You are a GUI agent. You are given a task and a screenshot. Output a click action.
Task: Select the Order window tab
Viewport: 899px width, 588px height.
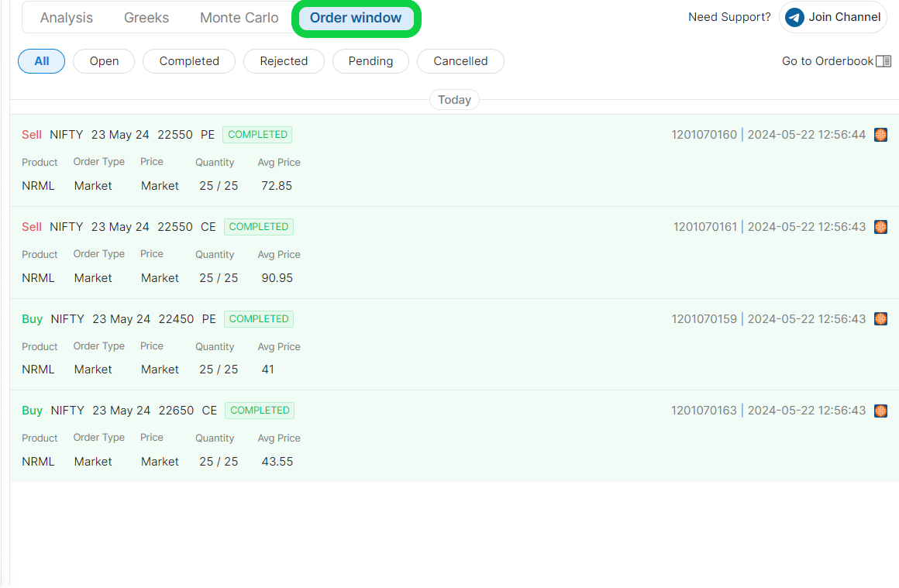(356, 18)
